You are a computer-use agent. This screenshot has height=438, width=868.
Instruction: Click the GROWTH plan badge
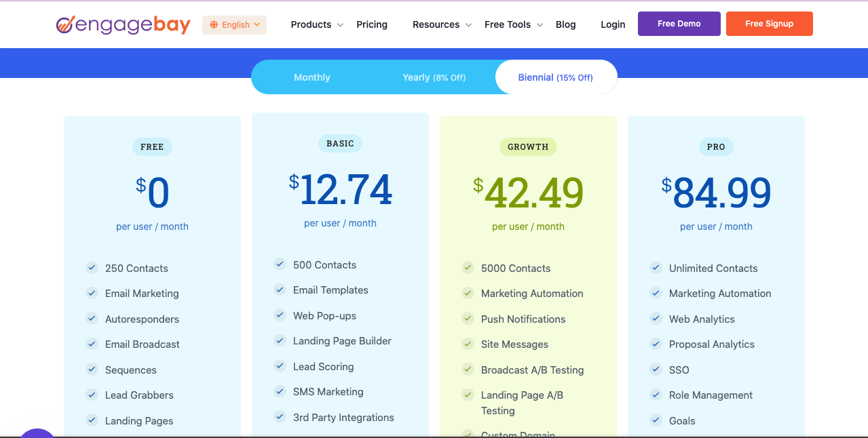pyautogui.click(x=528, y=146)
